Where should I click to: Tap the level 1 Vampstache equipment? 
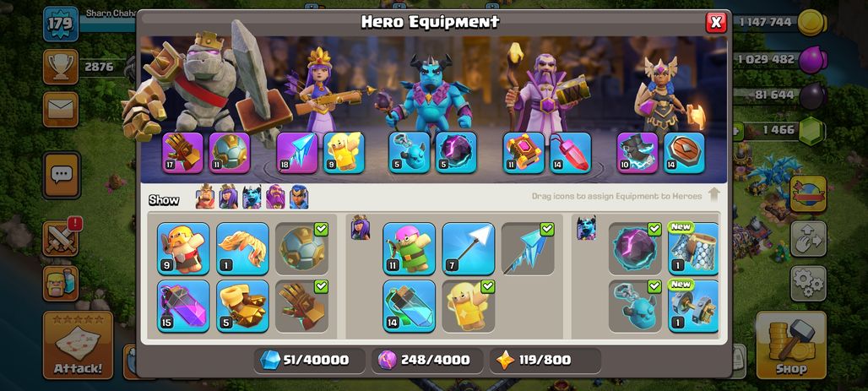[x=242, y=248]
